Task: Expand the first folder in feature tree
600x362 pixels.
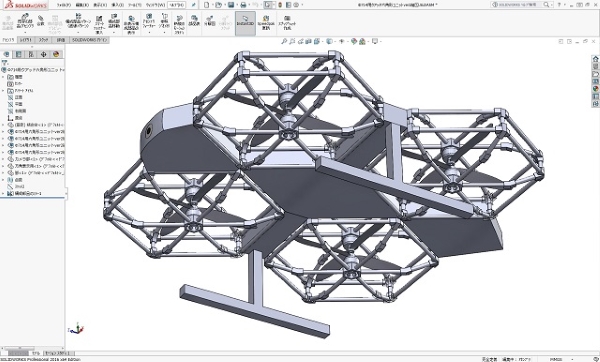Action: (x=3, y=77)
